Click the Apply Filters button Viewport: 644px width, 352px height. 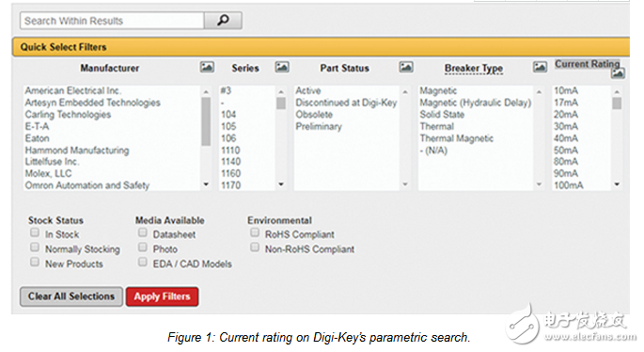(x=163, y=296)
